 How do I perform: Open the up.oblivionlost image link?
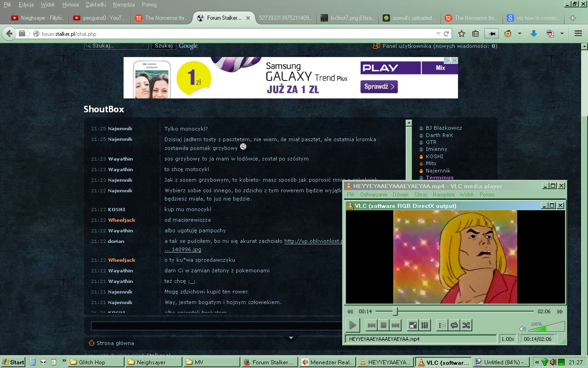(314, 241)
